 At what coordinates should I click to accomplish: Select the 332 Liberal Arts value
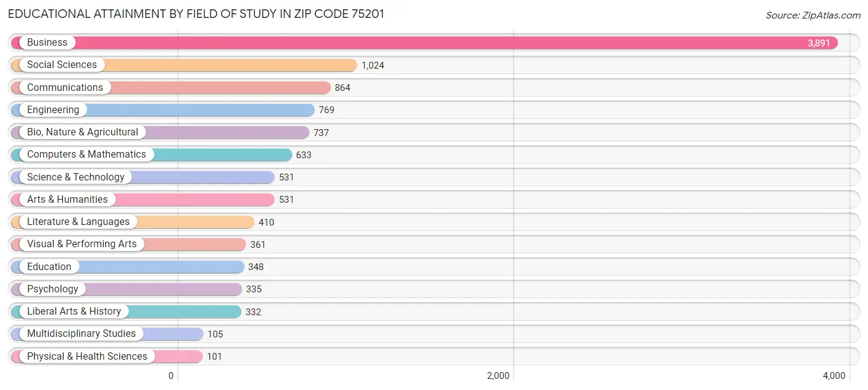click(x=253, y=312)
